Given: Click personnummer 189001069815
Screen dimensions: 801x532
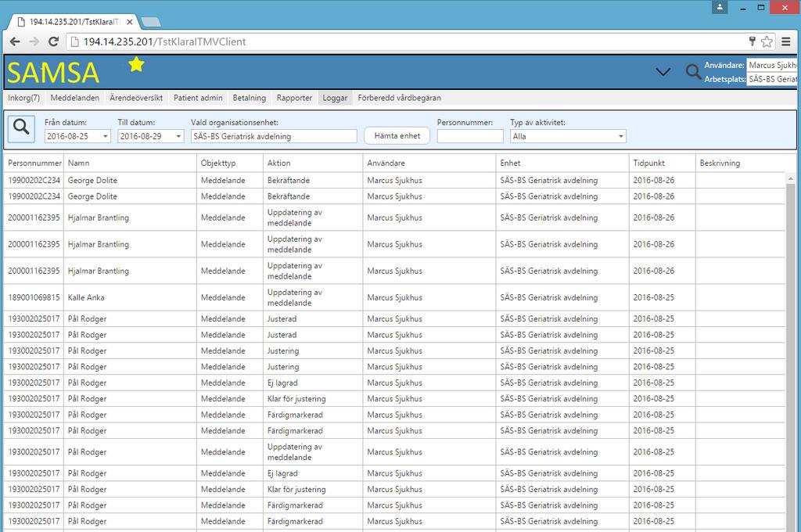Looking at the screenshot, I should coord(34,297).
